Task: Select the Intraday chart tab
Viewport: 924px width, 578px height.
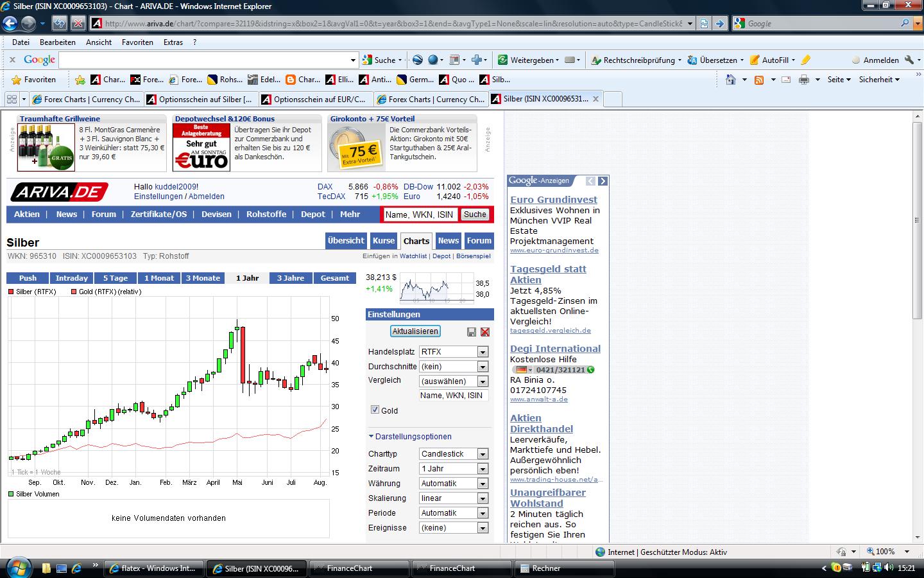Action: pos(72,278)
